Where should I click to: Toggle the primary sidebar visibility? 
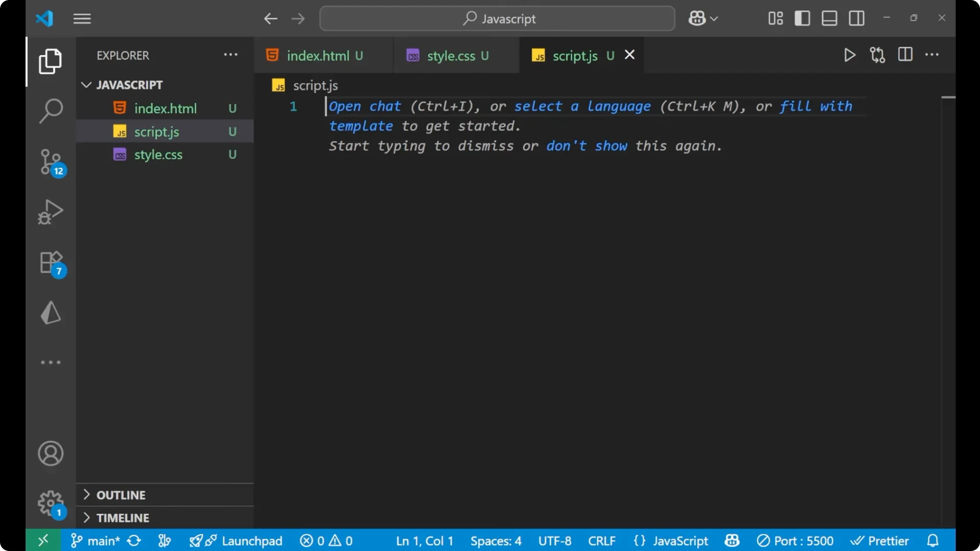point(802,18)
